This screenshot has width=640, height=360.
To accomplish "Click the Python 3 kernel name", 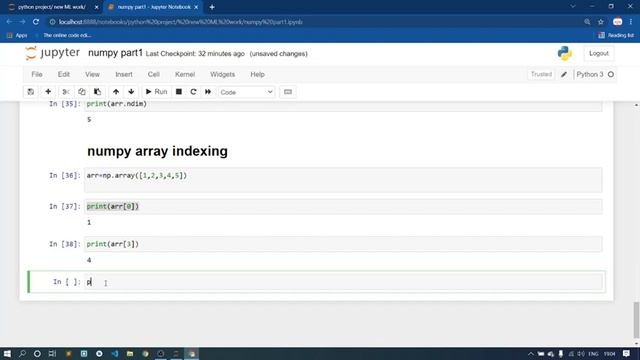I will tap(590, 74).
